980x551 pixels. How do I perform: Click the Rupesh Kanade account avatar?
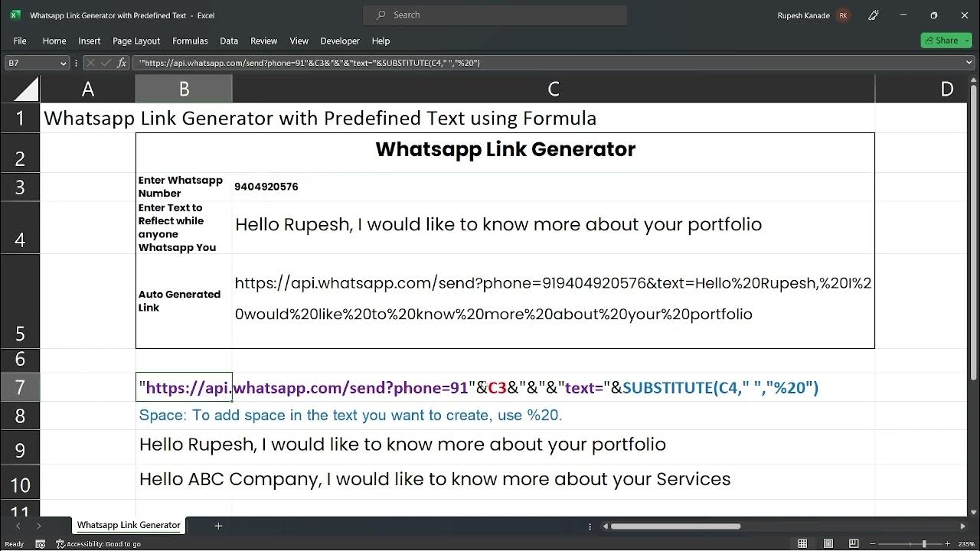[843, 15]
